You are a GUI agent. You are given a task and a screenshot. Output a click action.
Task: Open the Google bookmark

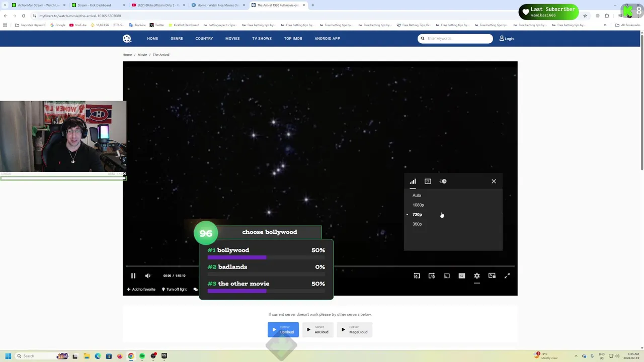[x=58, y=25]
